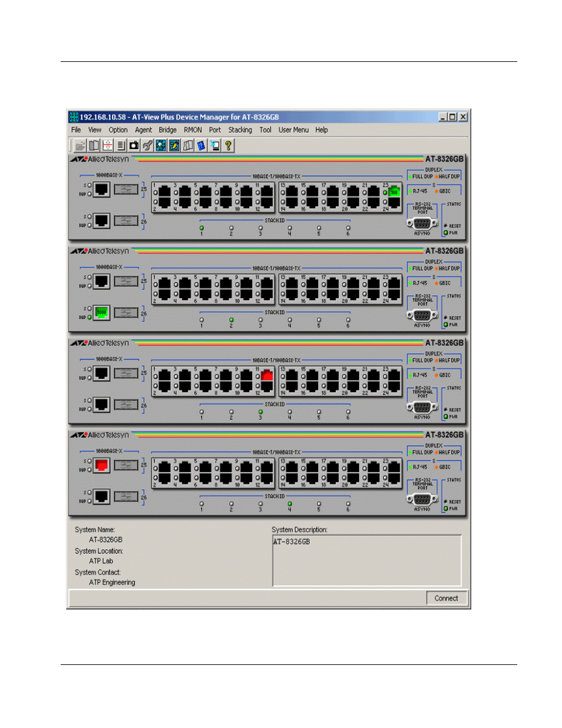Click lit stack ID 1 LED on top switch
The width and height of the screenshot is (562, 728).
[x=201, y=228]
